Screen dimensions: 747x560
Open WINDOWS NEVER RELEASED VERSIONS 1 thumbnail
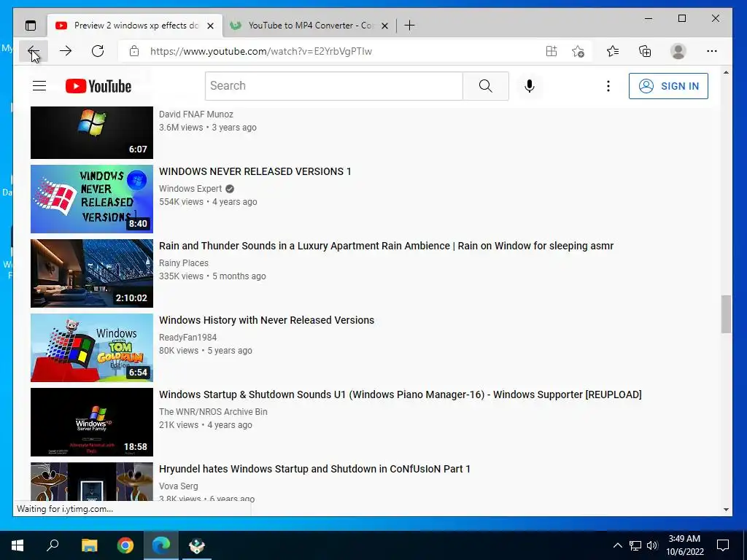pos(92,199)
